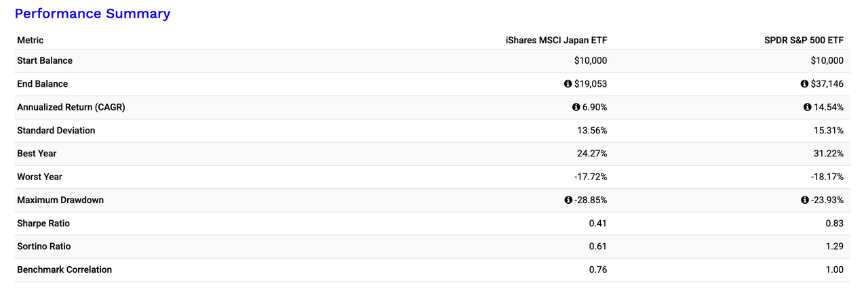Click the Annualized Return (CAGR) row label
This screenshot has height=300, width=868.
(71, 107)
